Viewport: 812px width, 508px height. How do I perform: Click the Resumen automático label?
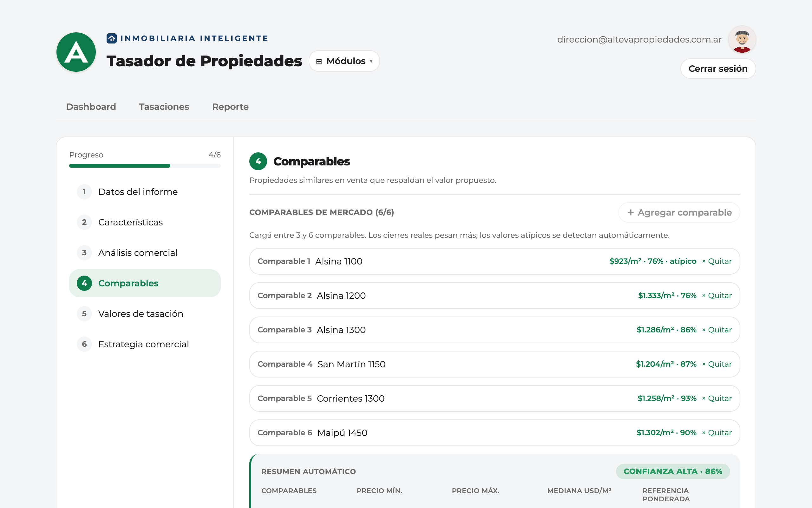[308, 471]
